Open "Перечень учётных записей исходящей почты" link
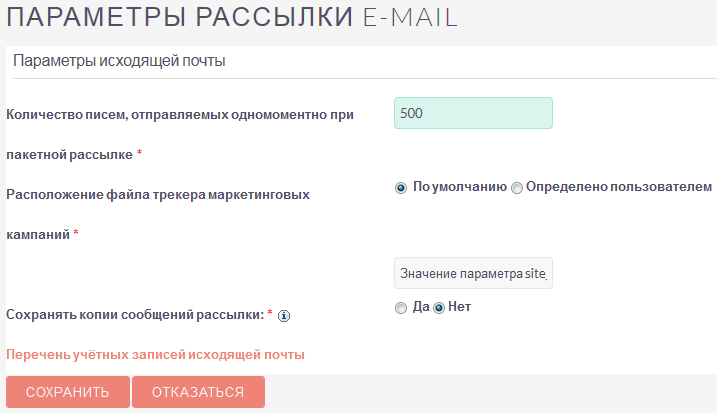 coord(155,354)
